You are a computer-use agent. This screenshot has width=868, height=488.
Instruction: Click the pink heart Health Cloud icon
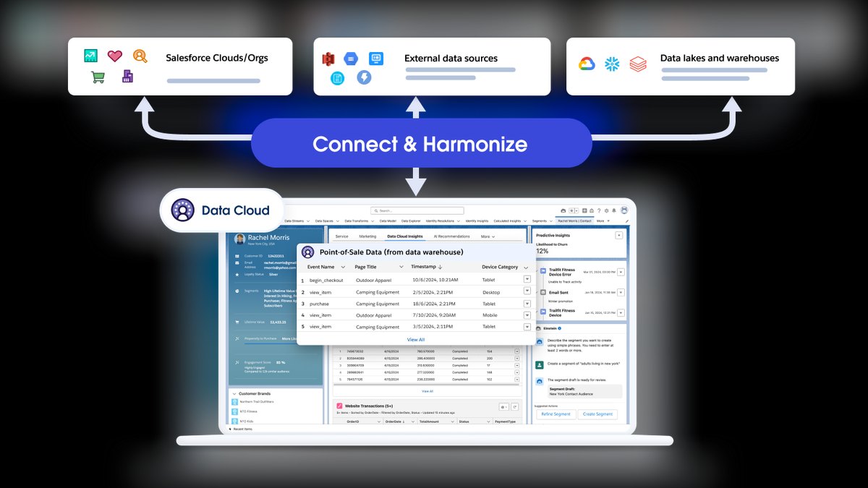coord(114,56)
